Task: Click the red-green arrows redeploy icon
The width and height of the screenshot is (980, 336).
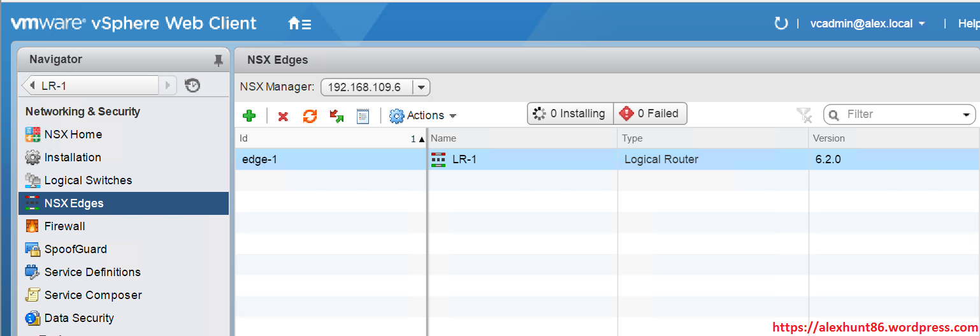Action: tap(336, 115)
